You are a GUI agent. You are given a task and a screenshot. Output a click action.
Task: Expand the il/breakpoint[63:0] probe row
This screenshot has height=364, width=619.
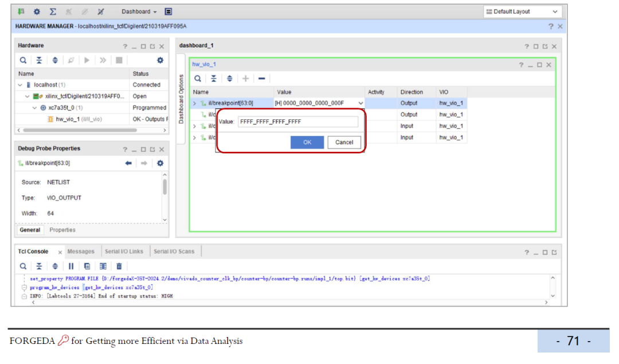tap(194, 103)
